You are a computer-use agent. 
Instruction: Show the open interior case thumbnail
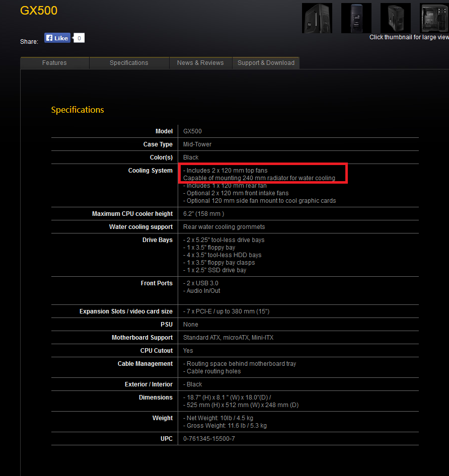(434, 18)
